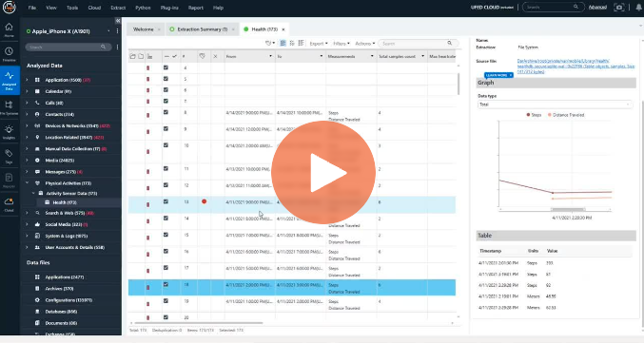Click the camera screenshot icon in top bar
Image resolution: width=644 pixels, height=343 pixels.
click(619, 7)
